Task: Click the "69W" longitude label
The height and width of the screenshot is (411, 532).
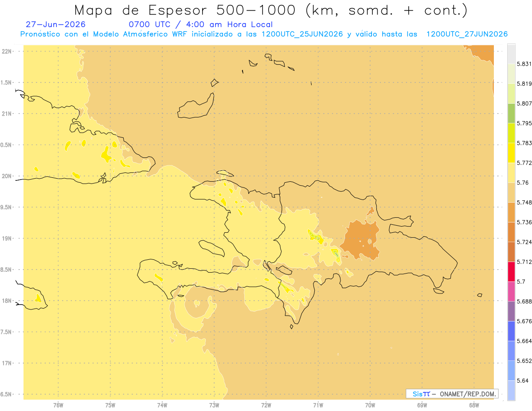Action: point(422,405)
